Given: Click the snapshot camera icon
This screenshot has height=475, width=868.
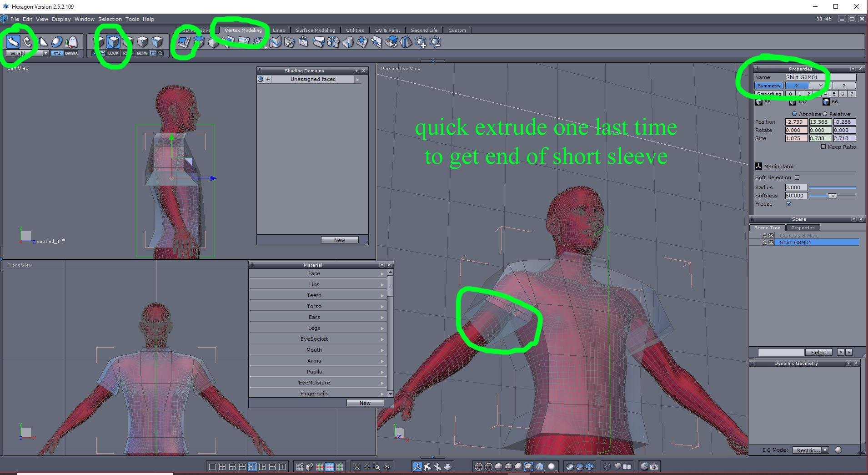Looking at the screenshot, I should point(654,467).
